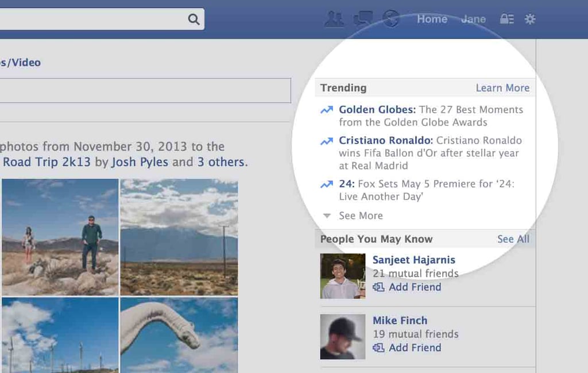Select the Photos/Video composer tab

click(20, 62)
